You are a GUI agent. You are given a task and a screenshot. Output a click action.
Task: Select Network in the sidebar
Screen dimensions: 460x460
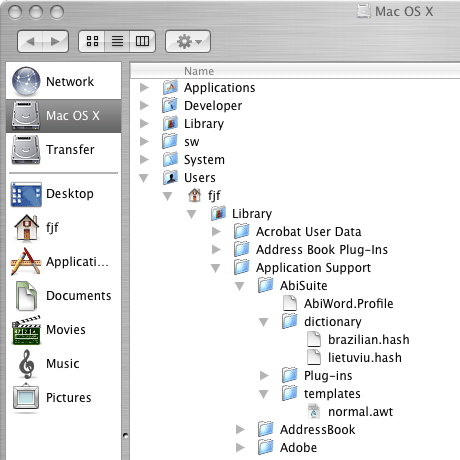[63, 81]
